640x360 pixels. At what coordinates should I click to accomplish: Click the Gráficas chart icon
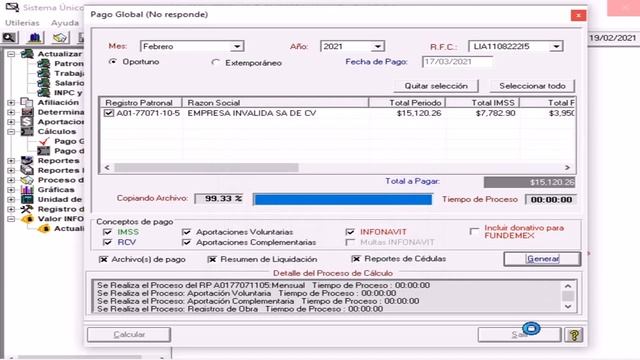(27, 190)
